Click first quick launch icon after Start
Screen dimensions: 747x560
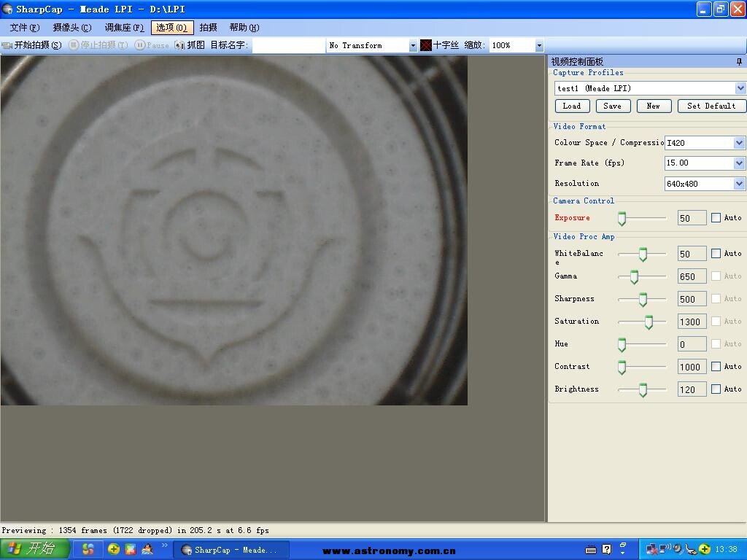coord(88,550)
